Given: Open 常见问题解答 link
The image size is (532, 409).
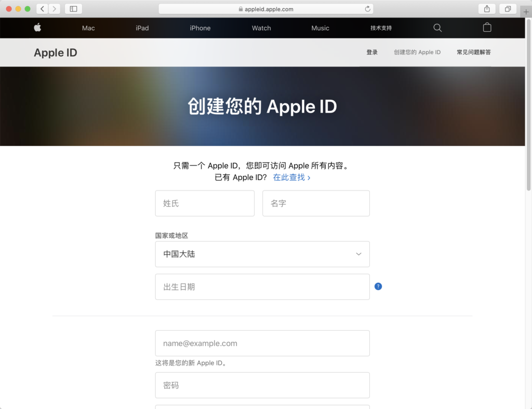Looking at the screenshot, I should click(473, 52).
